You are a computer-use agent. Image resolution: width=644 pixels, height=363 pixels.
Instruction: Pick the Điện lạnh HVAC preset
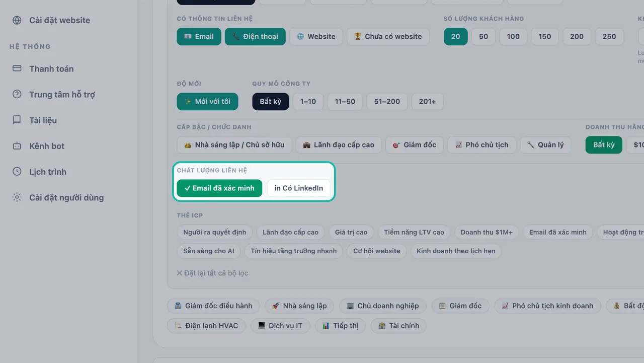206,326
